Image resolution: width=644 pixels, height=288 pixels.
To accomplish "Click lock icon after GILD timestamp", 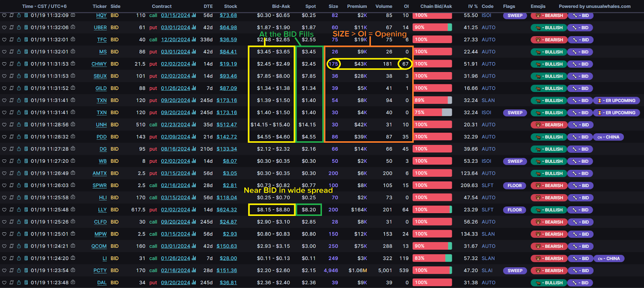I will click(x=73, y=88).
